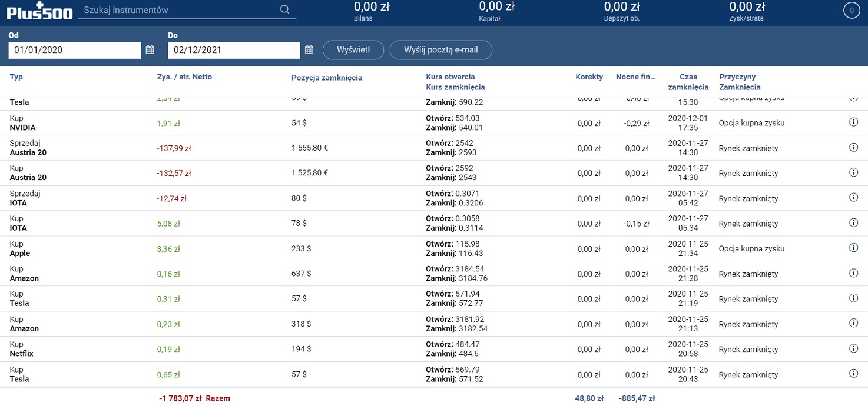Viewport: 868px width, 409px height.
Task: Open the calendar for the Od date
Action: coord(150,50)
